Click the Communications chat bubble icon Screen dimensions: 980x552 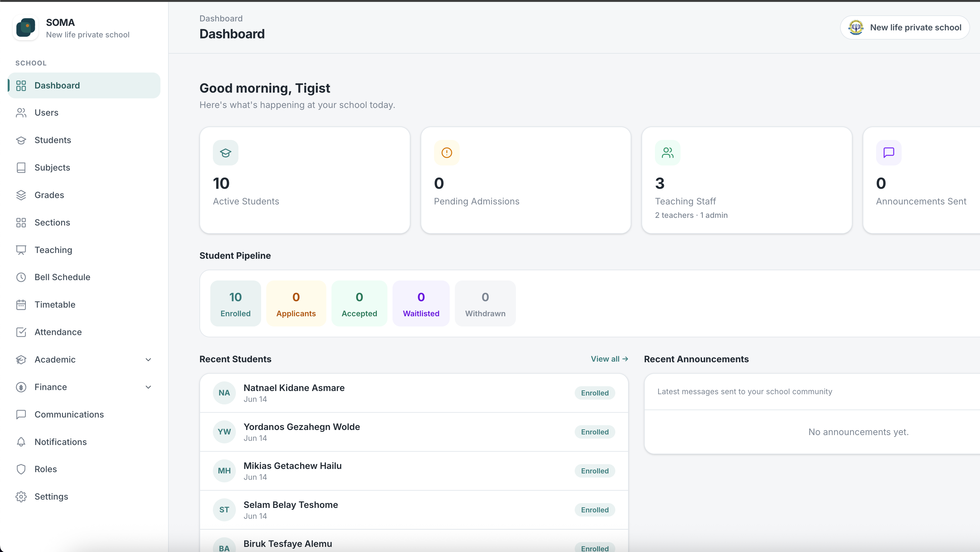(21, 414)
